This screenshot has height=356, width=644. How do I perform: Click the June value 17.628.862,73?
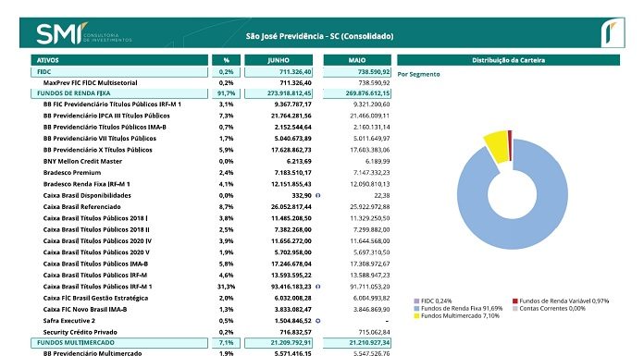click(x=291, y=150)
